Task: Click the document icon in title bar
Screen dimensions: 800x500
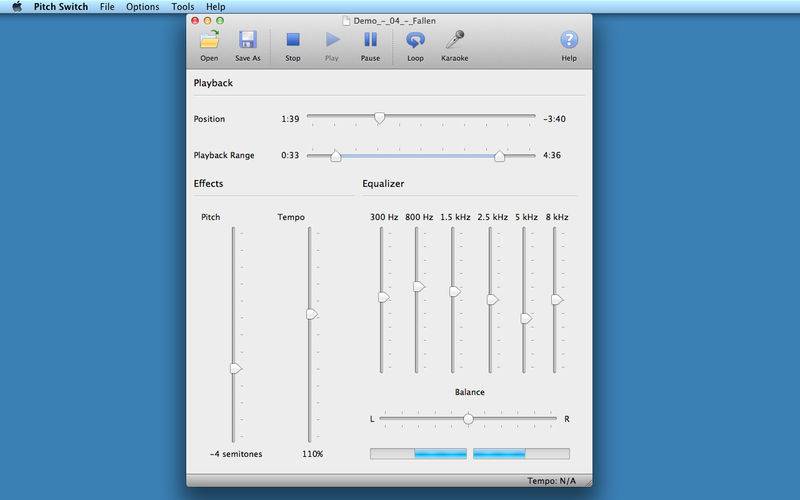Action: coord(346,21)
